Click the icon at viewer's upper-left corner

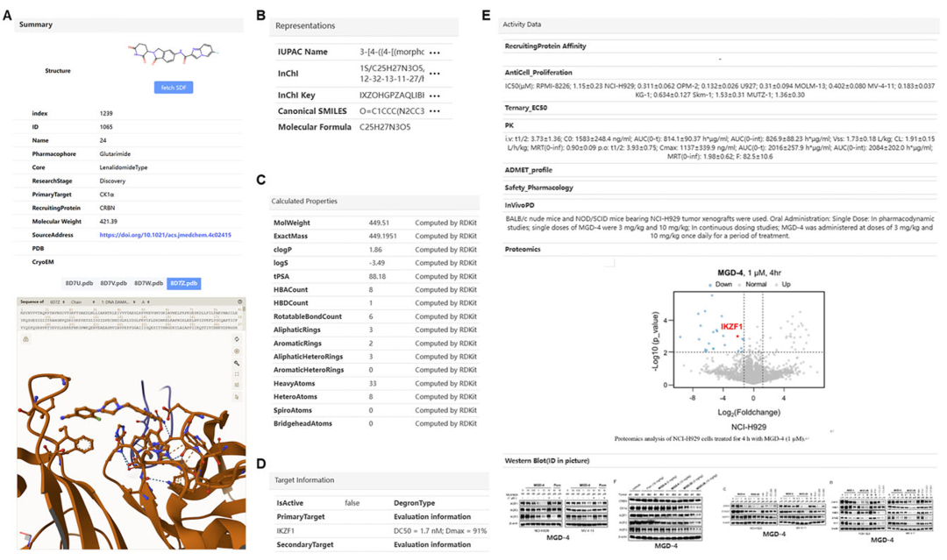(26, 339)
